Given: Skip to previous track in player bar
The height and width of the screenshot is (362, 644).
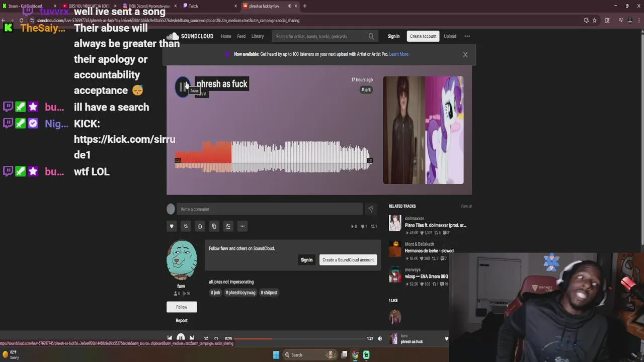Looking at the screenshot, I should pos(170,338).
